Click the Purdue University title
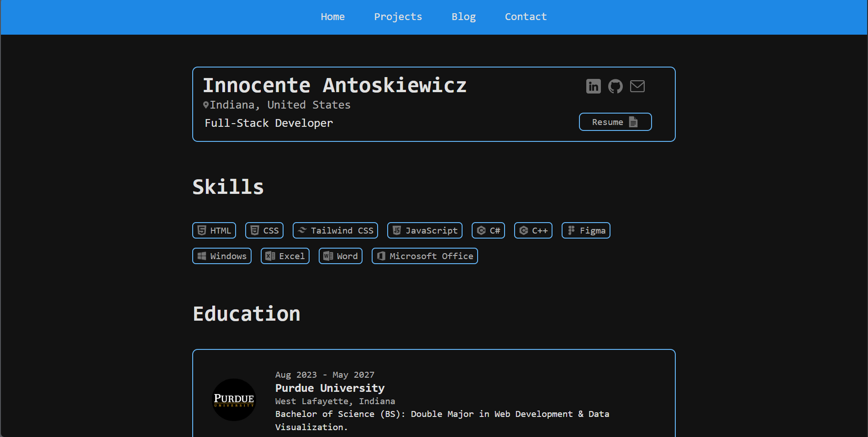This screenshot has width=868, height=437. [330, 388]
